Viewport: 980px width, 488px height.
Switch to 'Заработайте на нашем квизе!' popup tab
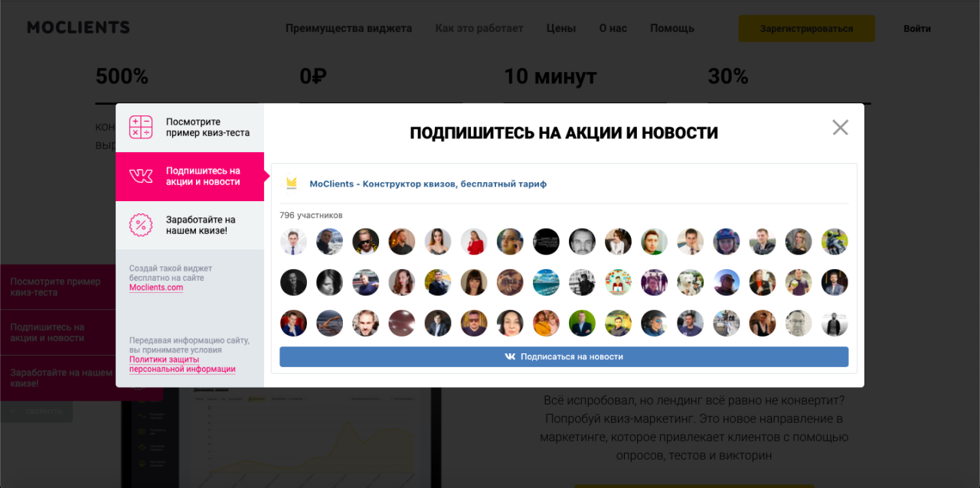coord(190,225)
